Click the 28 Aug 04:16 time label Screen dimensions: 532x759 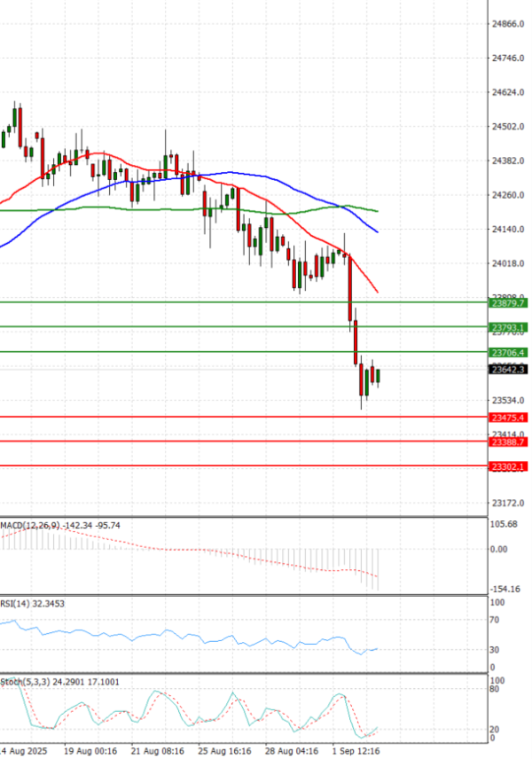click(292, 751)
